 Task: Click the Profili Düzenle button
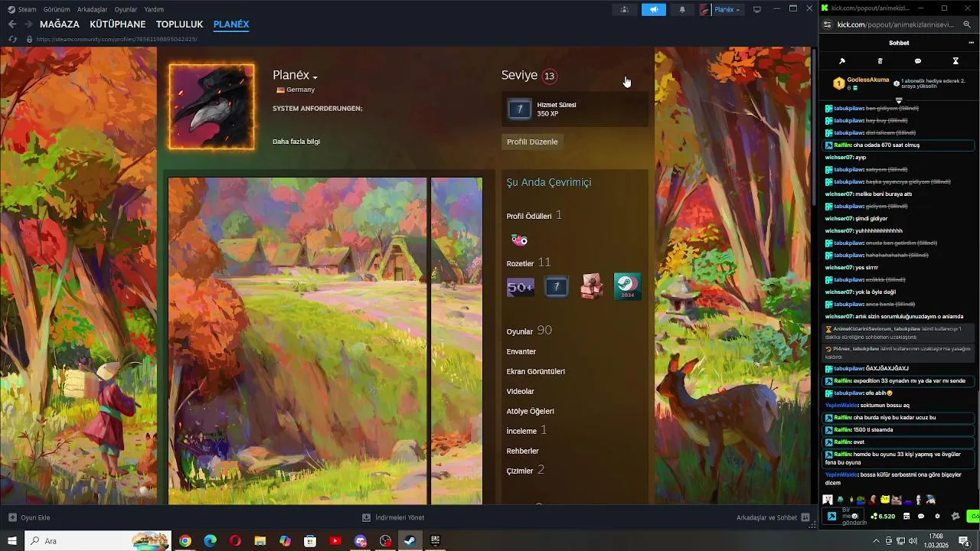click(532, 142)
